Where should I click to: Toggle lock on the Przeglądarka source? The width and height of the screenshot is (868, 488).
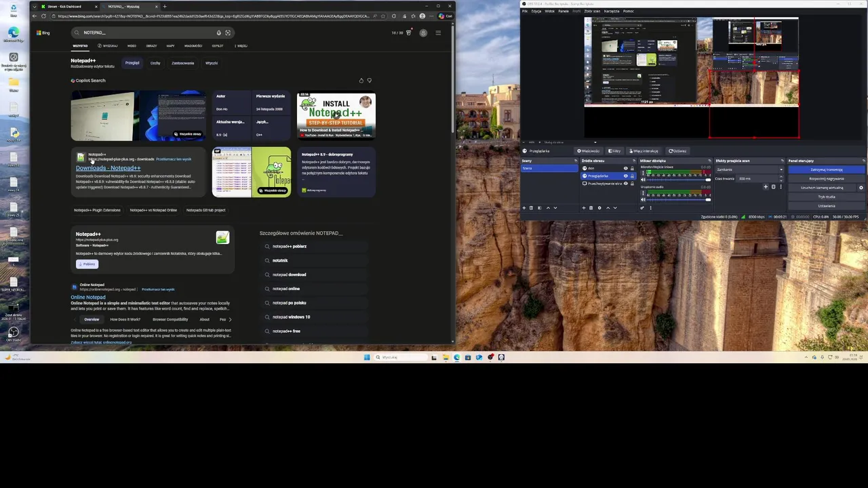[632, 176]
